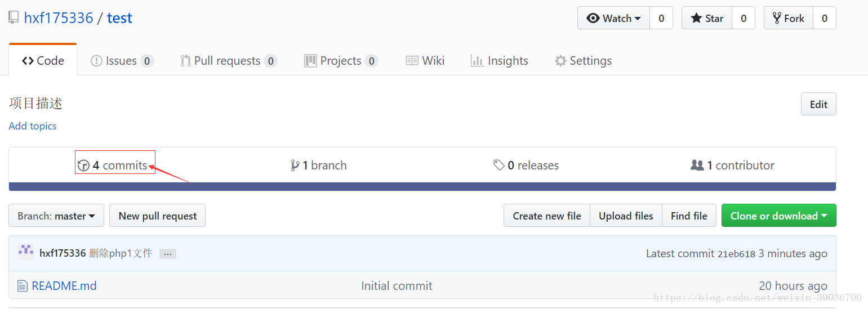Open the 0 releases link
The height and width of the screenshot is (309, 868).
point(526,165)
